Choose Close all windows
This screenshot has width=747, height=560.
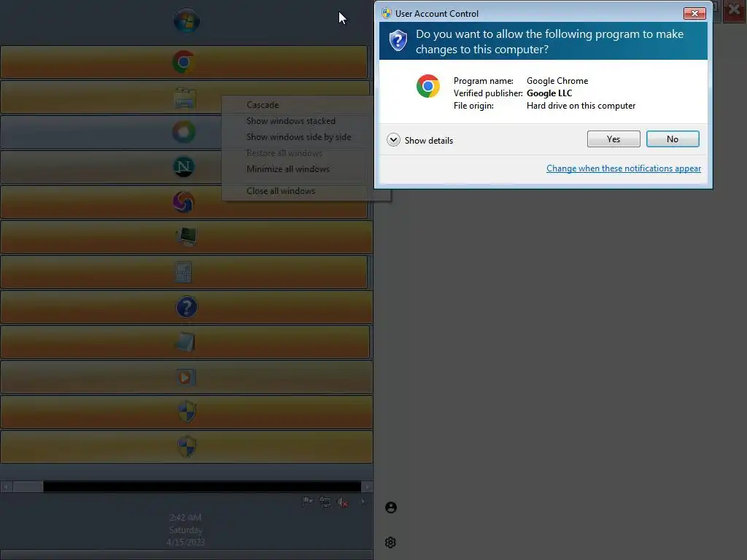[x=281, y=191]
